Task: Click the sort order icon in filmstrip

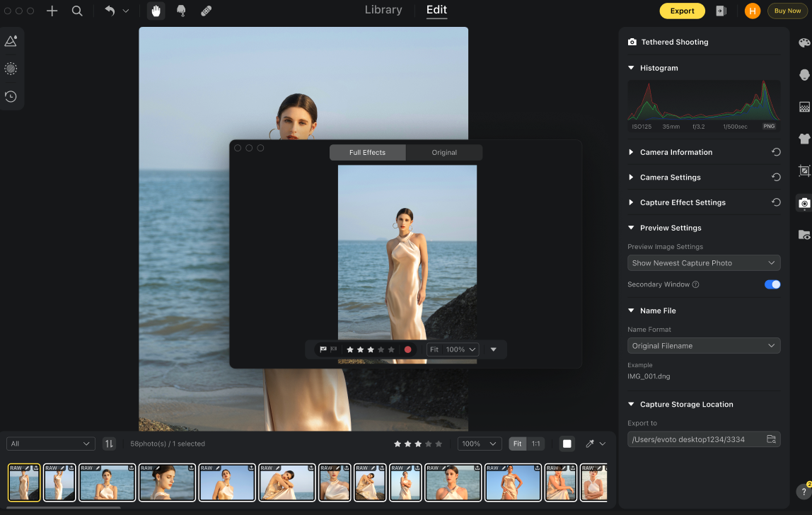Action: pyautogui.click(x=109, y=444)
